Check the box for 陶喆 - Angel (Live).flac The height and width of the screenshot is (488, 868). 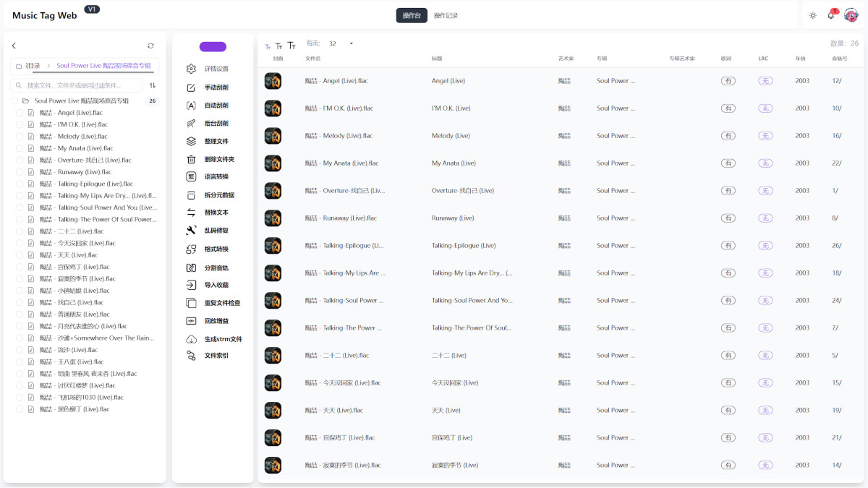pyautogui.click(x=20, y=113)
